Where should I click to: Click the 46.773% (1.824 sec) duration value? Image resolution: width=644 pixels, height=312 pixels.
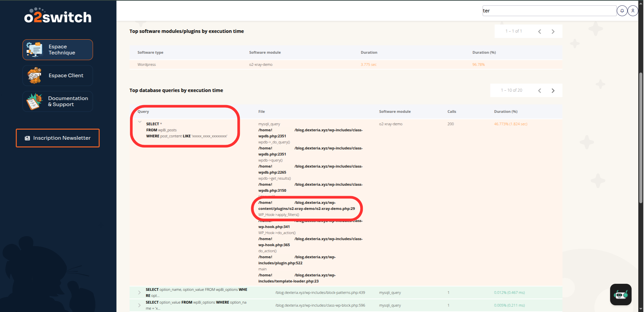pyautogui.click(x=511, y=124)
